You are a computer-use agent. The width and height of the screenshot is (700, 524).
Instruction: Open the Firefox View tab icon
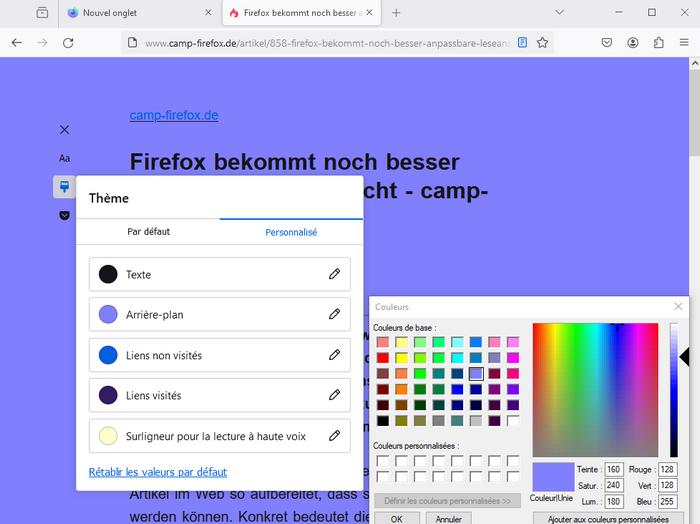tap(42, 12)
